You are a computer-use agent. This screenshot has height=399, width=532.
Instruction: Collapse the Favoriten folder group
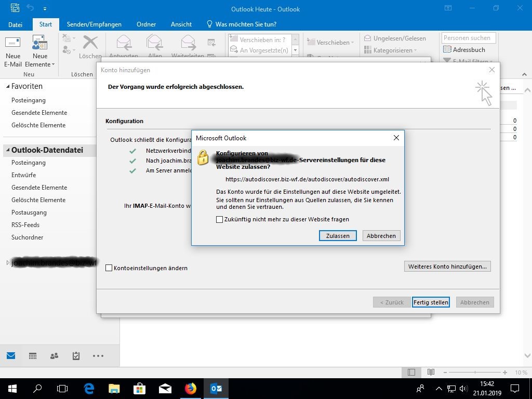pos(8,87)
